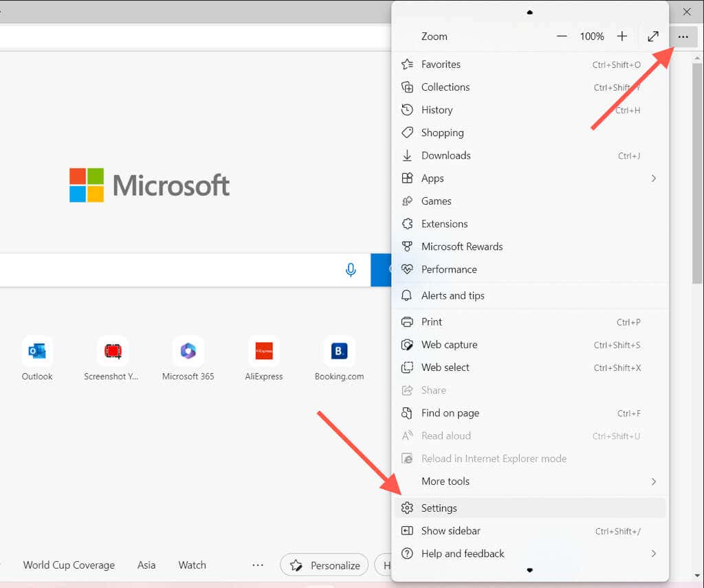Expand Help and feedback

(463, 554)
